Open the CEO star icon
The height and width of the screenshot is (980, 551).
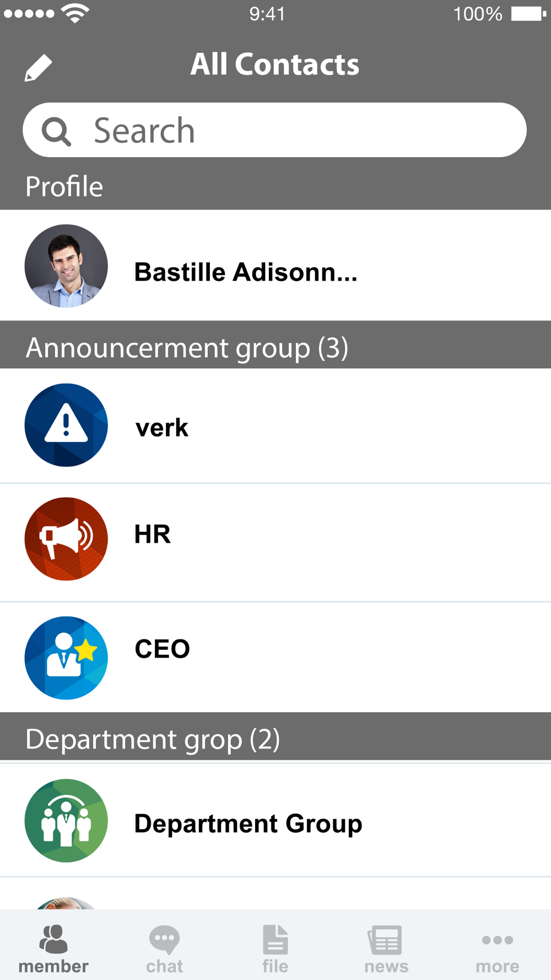pos(66,658)
